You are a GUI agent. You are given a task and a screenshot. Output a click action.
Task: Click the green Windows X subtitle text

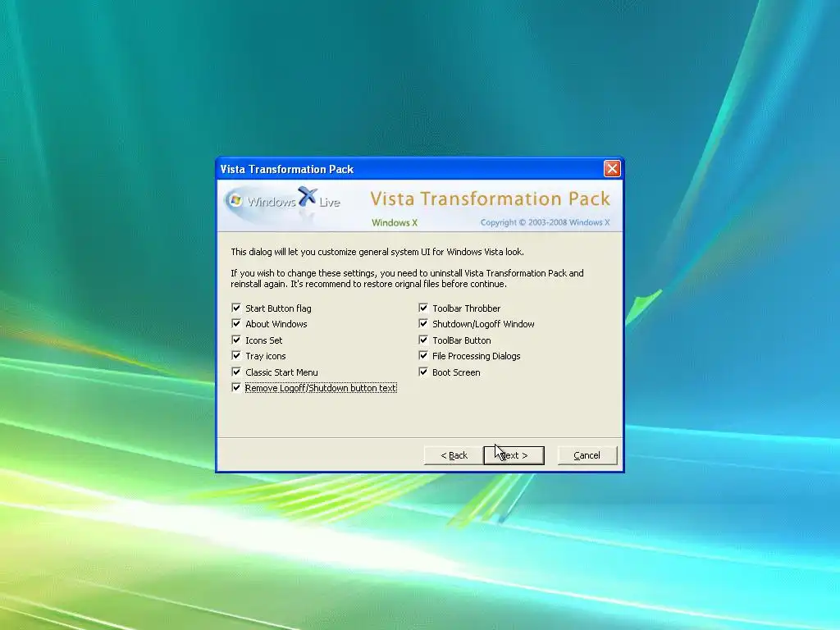pyautogui.click(x=395, y=222)
